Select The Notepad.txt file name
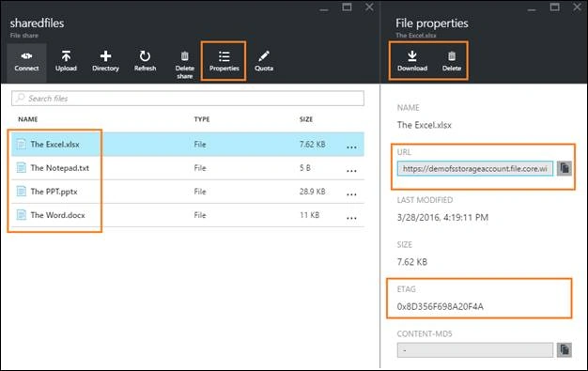 [x=59, y=168]
